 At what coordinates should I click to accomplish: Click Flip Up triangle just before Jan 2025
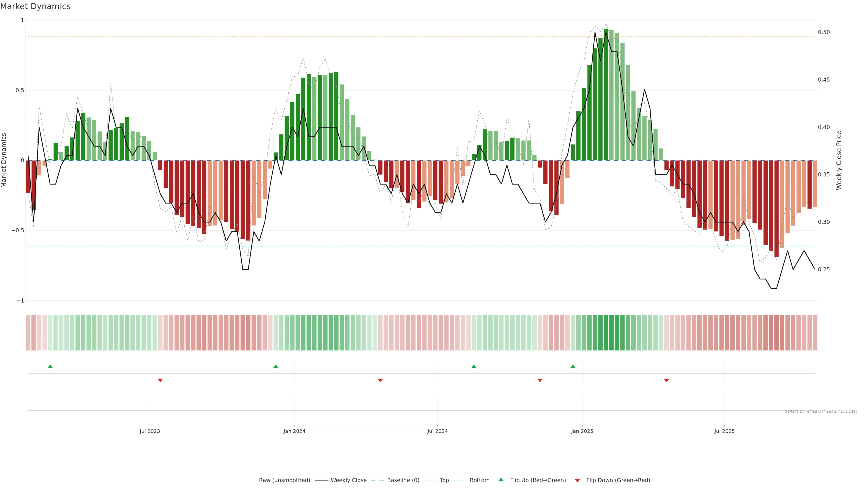[x=573, y=366]
